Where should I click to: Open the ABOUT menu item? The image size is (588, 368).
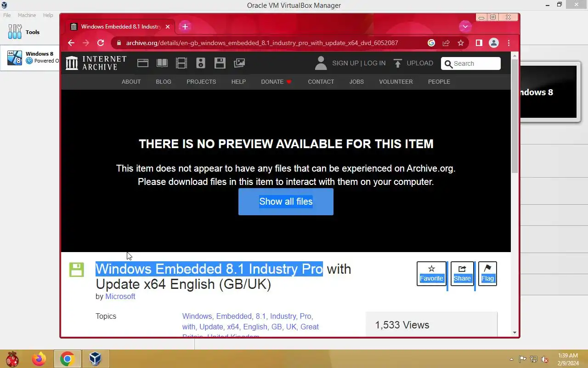131,81
